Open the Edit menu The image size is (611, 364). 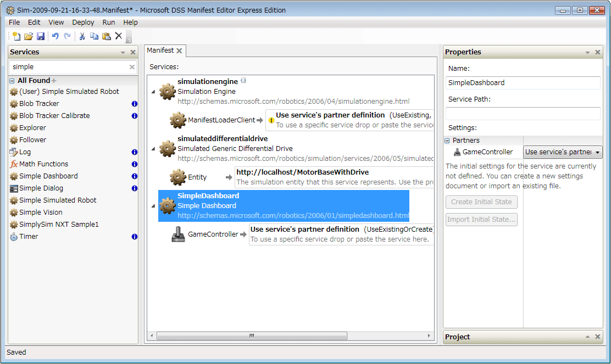(34, 22)
